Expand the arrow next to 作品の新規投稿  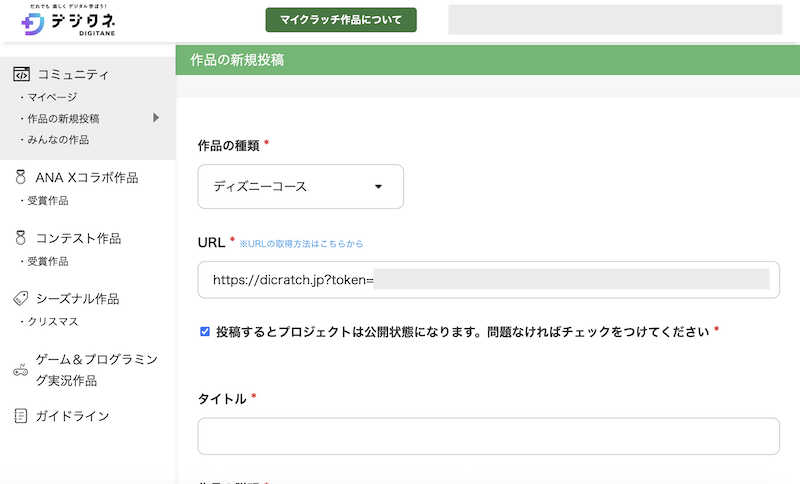click(x=156, y=118)
